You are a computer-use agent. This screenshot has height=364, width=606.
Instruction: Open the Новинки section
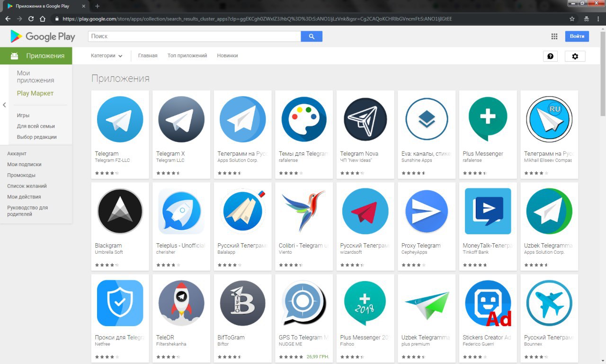tap(227, 55)
